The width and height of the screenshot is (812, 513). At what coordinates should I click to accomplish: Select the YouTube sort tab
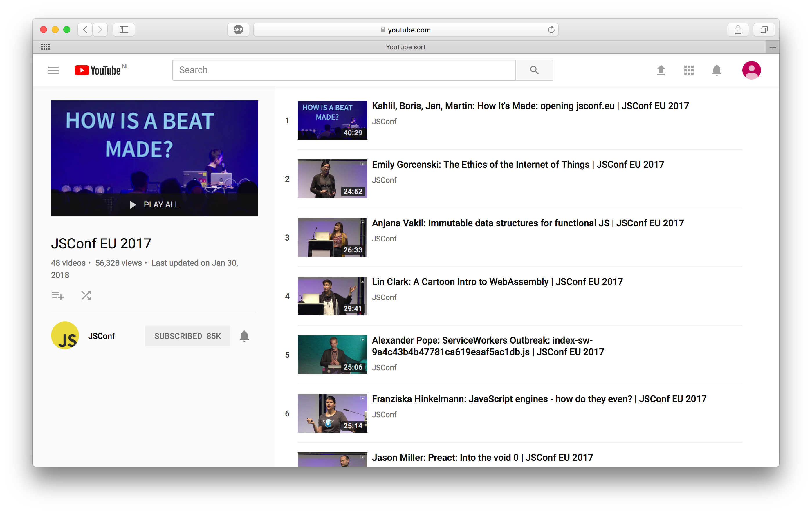coord(406,47)
